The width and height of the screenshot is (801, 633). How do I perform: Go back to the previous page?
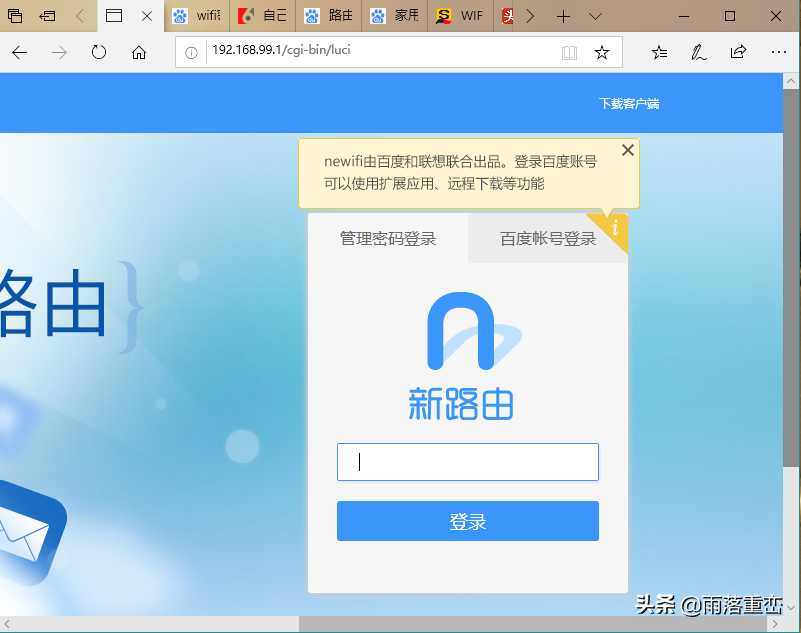[19, 52]
